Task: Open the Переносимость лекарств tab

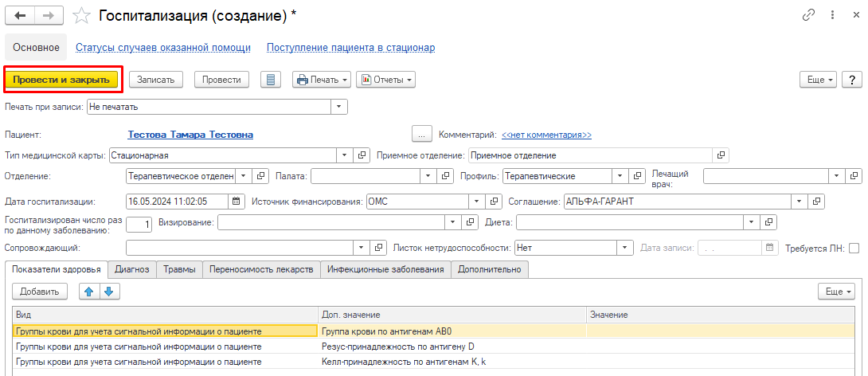Action: (261, 270)
